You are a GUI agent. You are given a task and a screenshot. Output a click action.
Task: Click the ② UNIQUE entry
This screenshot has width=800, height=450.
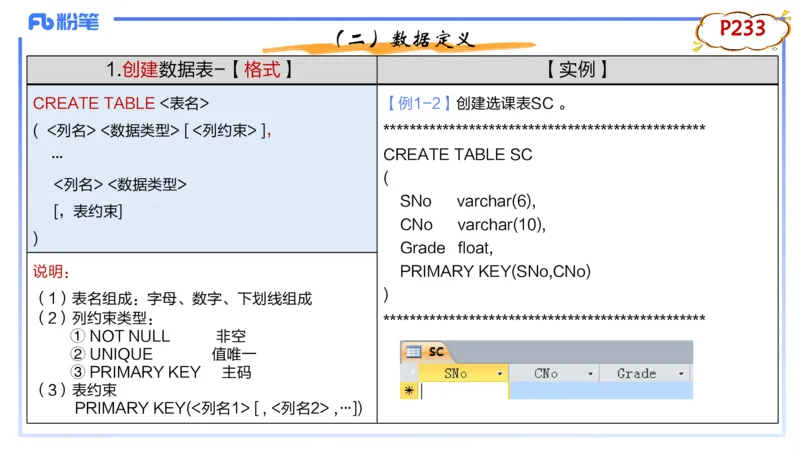[x=111, y=354]
